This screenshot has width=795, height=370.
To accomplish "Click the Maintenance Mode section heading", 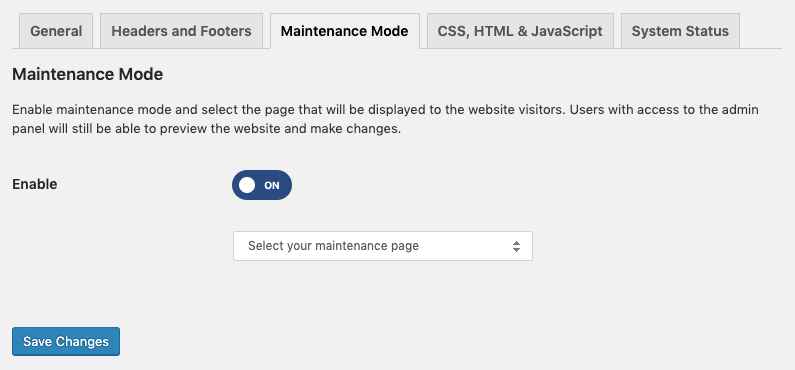I will tap(88, 75).
